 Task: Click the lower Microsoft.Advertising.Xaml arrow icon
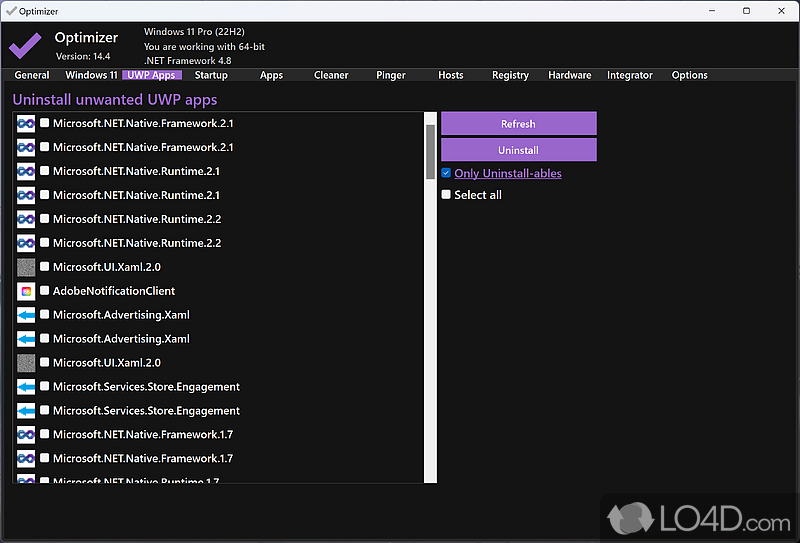point(26,339)
